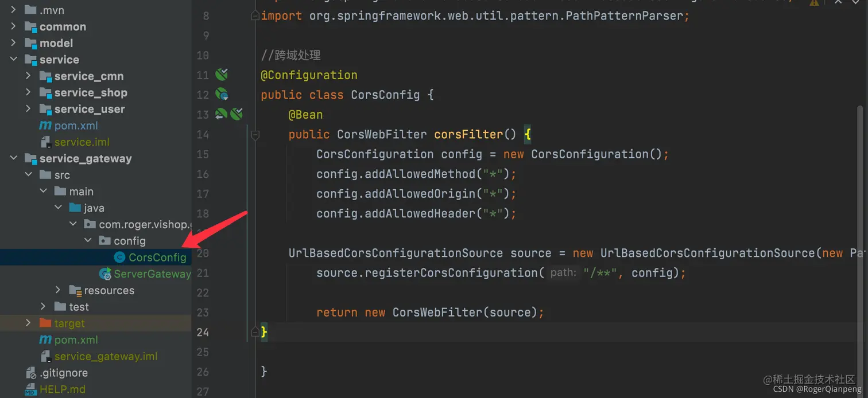Click the service_gateway.iml file icon
The image size is (868, 398).
[45, 356]
